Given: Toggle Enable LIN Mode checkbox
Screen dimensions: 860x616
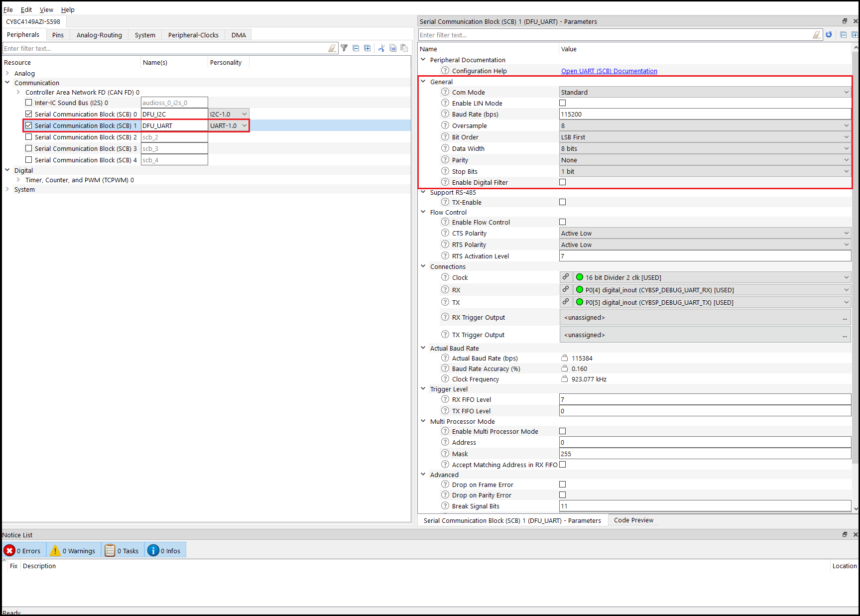Looking at the screenshot, I should tap(563, 103).
